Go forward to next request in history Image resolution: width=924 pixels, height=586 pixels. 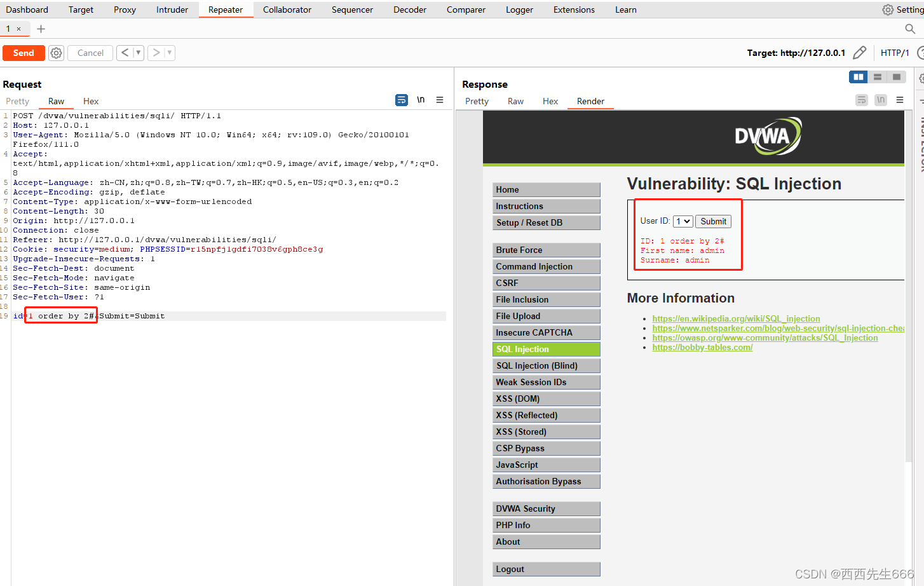click(156, 53)
